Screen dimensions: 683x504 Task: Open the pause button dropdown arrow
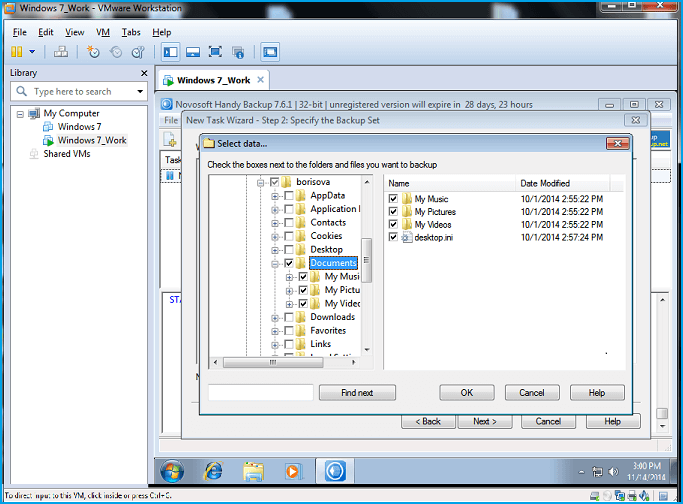32,52
